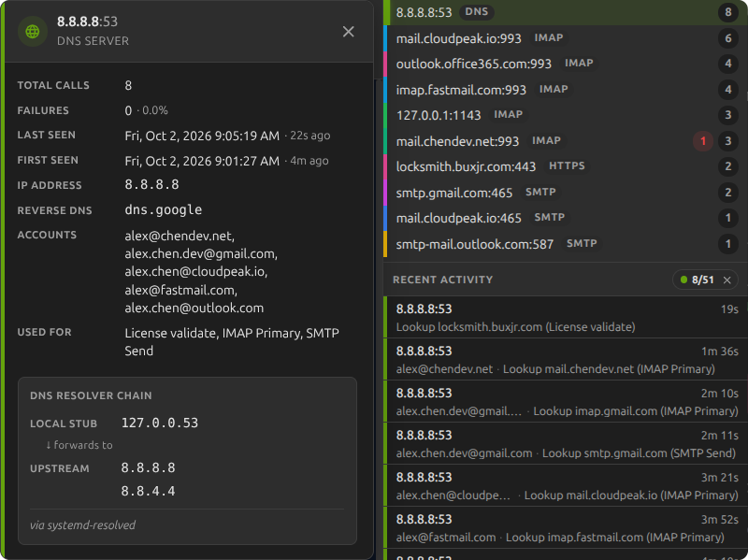Click the Total Calls value 8

[x=128, y=85]
